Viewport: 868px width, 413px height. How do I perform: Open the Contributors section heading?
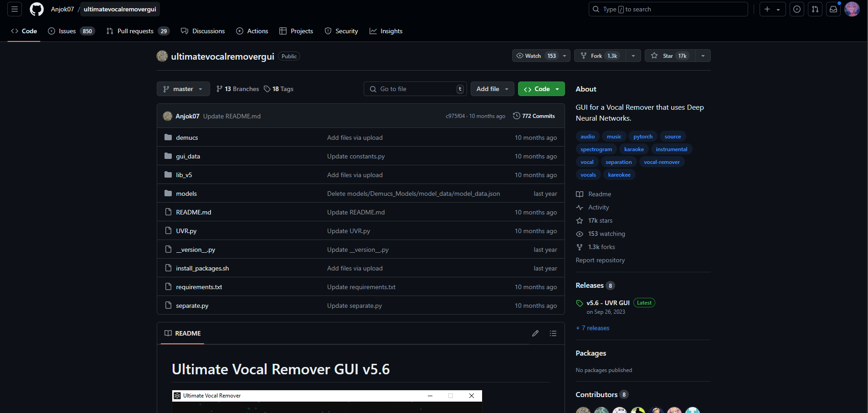pos(596,394)
